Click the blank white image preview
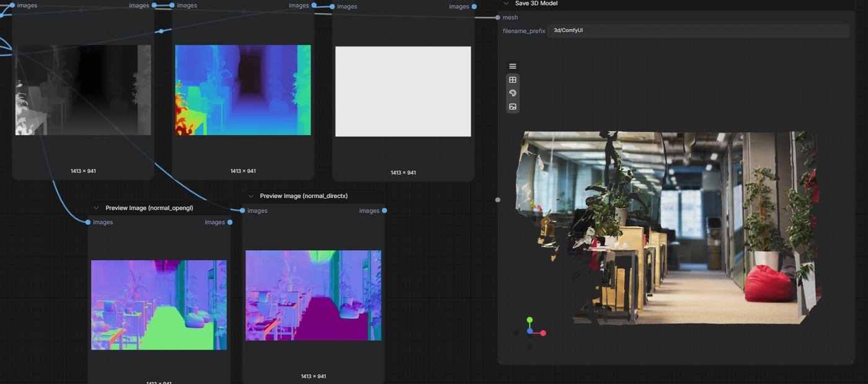This screenshot has width=868, height=384. coord(403,92)
